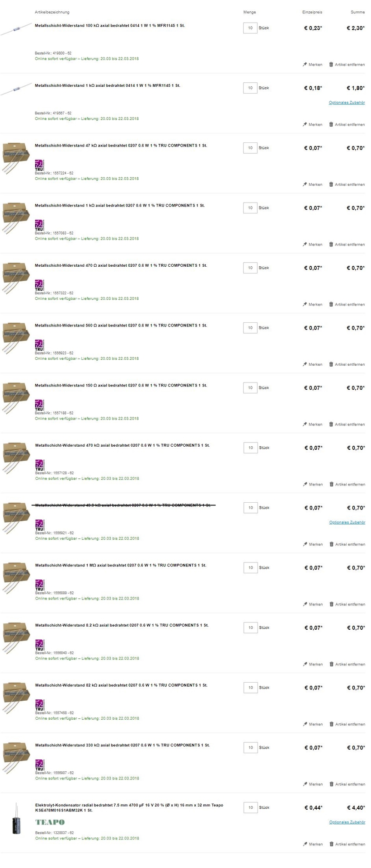The width and height of the screenshot is (371, 868).
Task: Click the TRU Components logo under the 8.2 kΩ resistor
Action: click(40, 645)
